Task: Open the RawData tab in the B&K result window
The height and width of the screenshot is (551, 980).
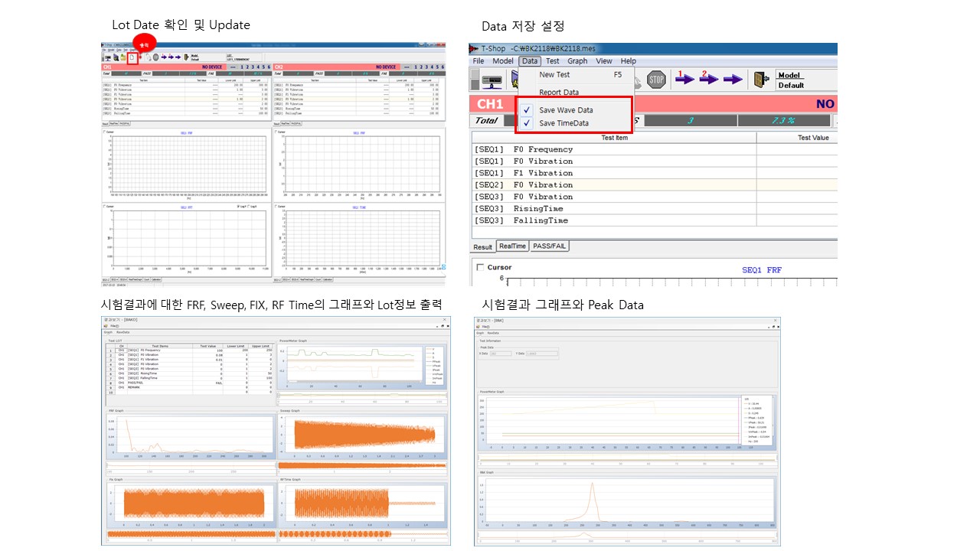Action: (493, 333)
